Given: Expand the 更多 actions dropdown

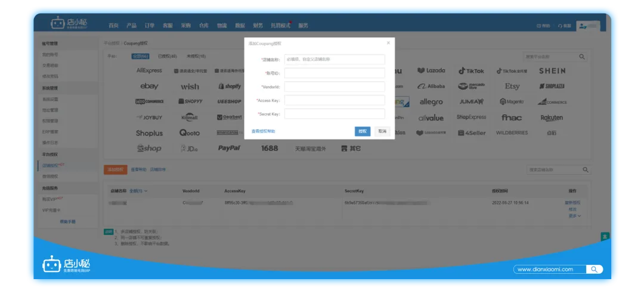Looking at the screenshot, I should tap(575, 216).
